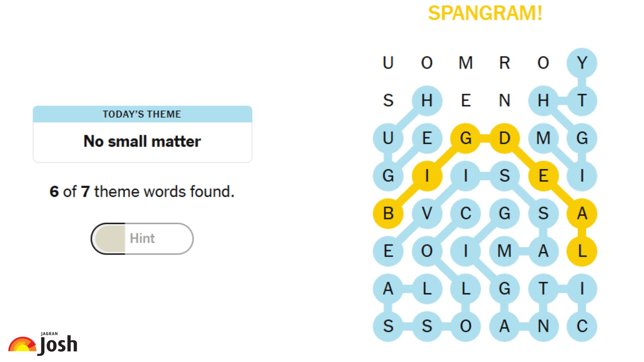Click the Today's Theme header bar

click(142, 114)
